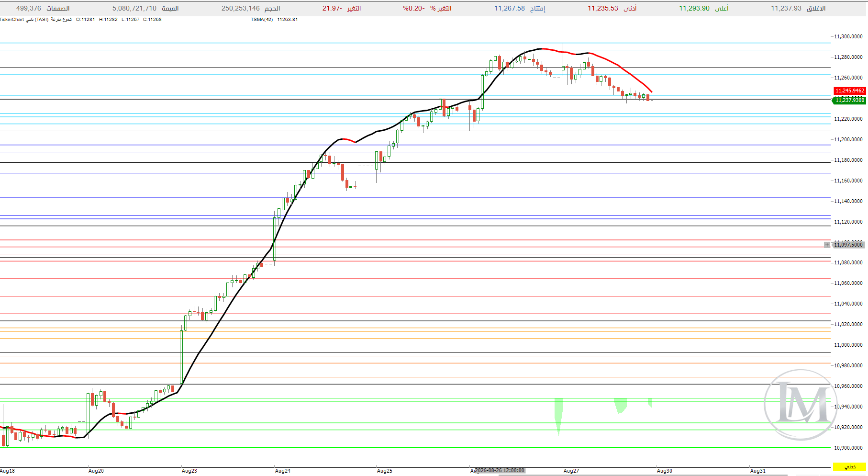Image resolution: width=868 pixels, height=476 pixels.
Task: Click the القيمة label in the header
Action: [170, 9]
